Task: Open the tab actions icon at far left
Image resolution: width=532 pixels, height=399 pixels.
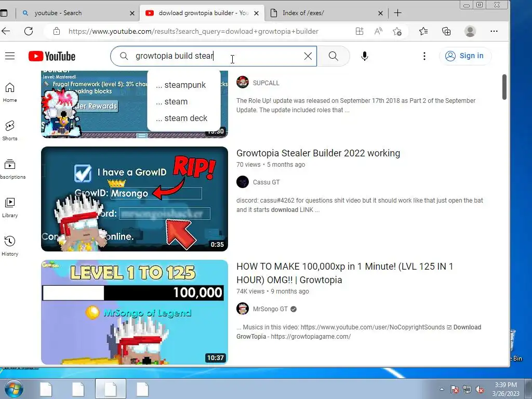Action: pyautogui.click(x=4, y=13)
